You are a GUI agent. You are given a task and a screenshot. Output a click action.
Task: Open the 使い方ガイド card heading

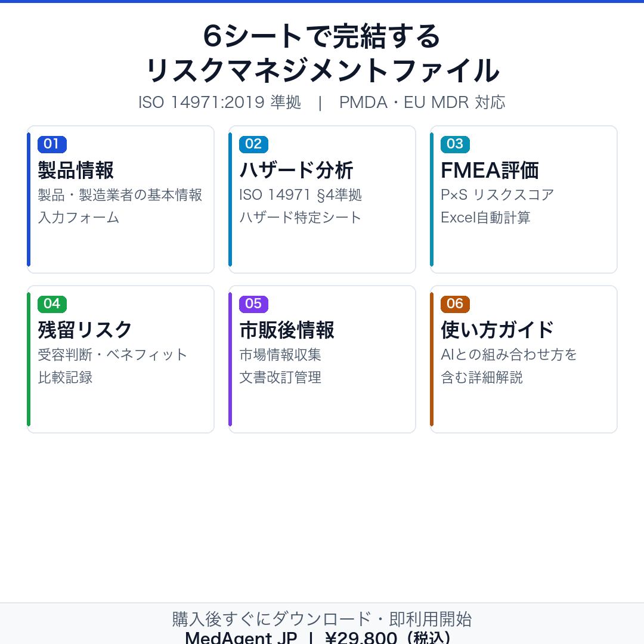click(498, 330)
